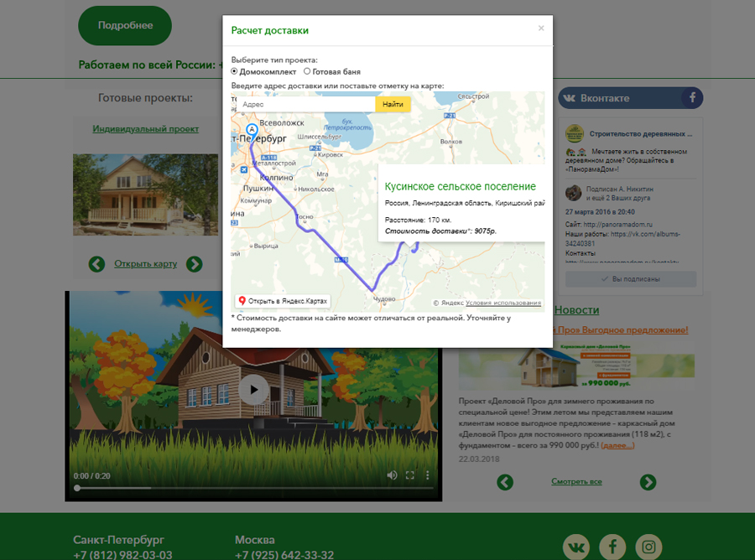
Task: Open the wooden house project thumbnail
Action: (145, 194)
